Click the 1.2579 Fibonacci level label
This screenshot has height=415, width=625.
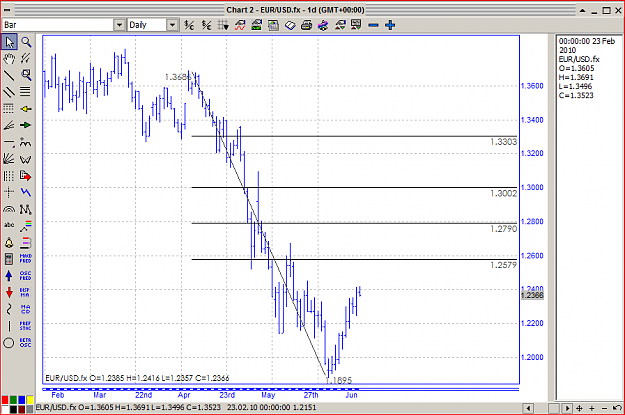click(x=503, y=265)
